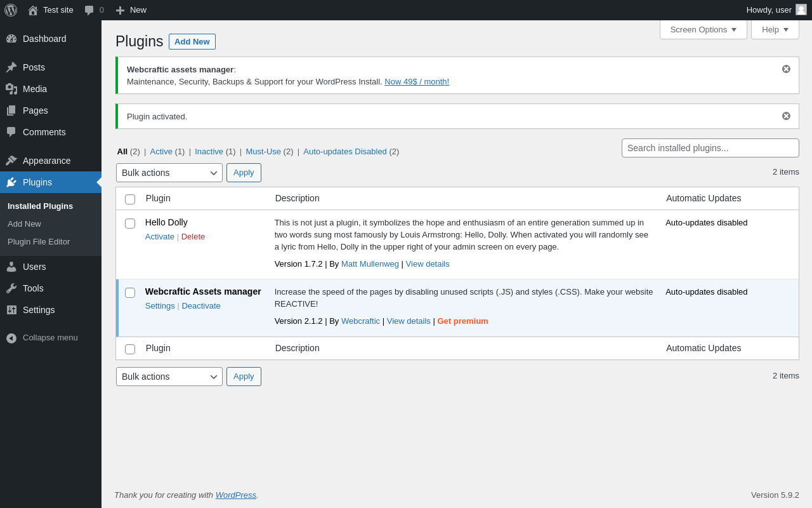Click the WordPress logo icon

click(11, 10)
